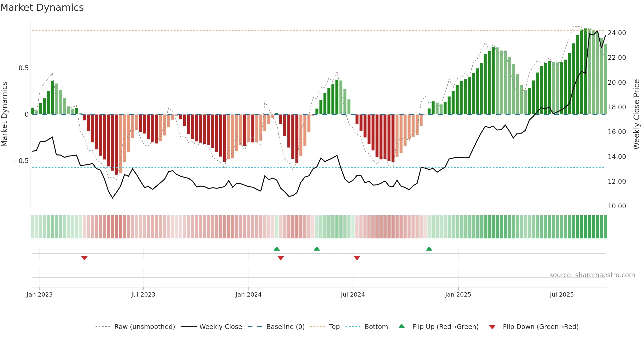644x362 pixels.
Task: Select the red flip-down marker near March 2024
Action: (281, 258)
